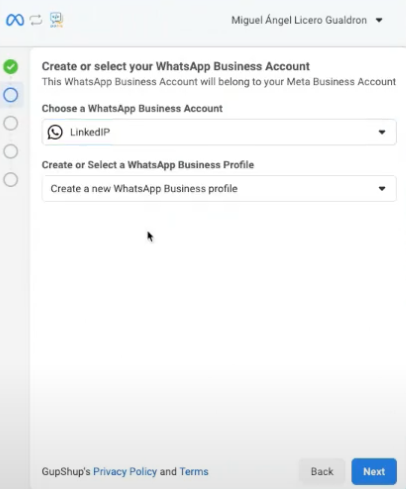Click the green completed step checkmark

[11, 67]
